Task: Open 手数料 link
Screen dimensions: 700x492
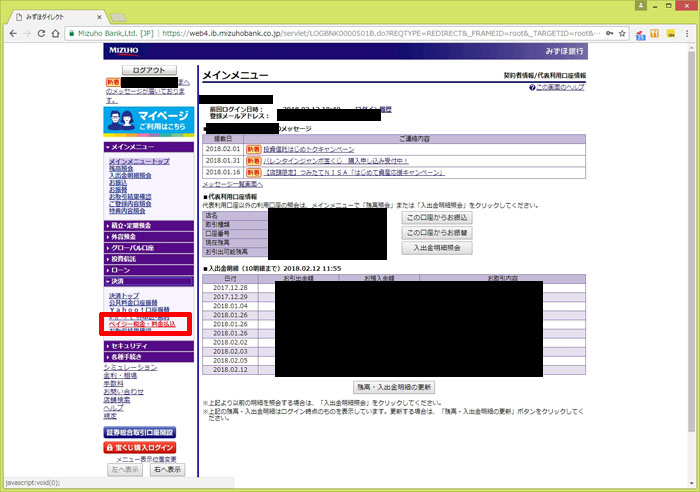Action: [x=113, y=384]
